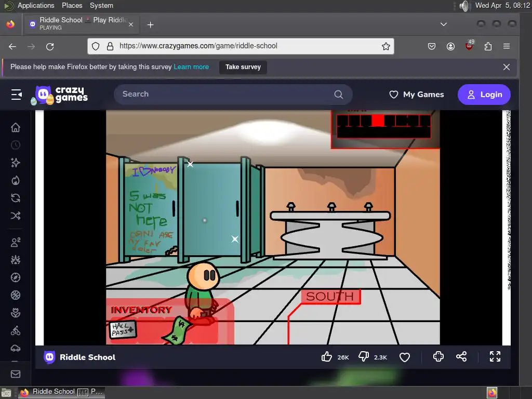The image size is (532, 399).
Task: Click the Riddle School taskbar window button
Action: 61,392
